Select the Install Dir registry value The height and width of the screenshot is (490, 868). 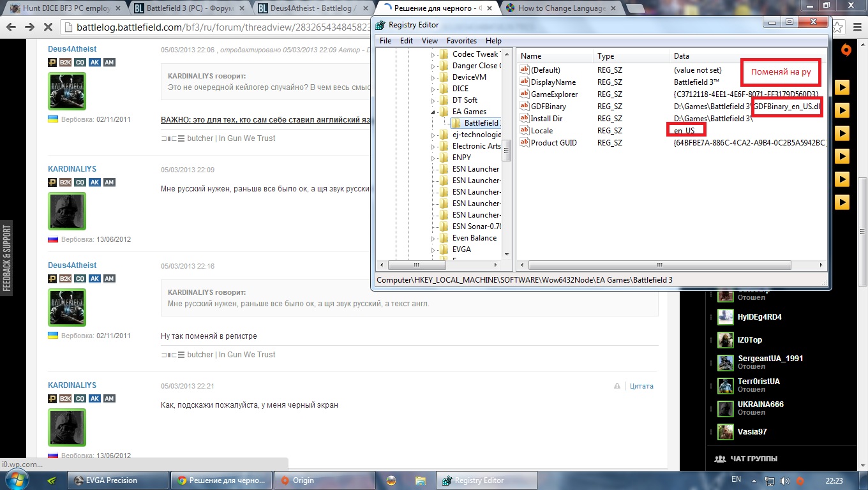[x=548, y=118]
